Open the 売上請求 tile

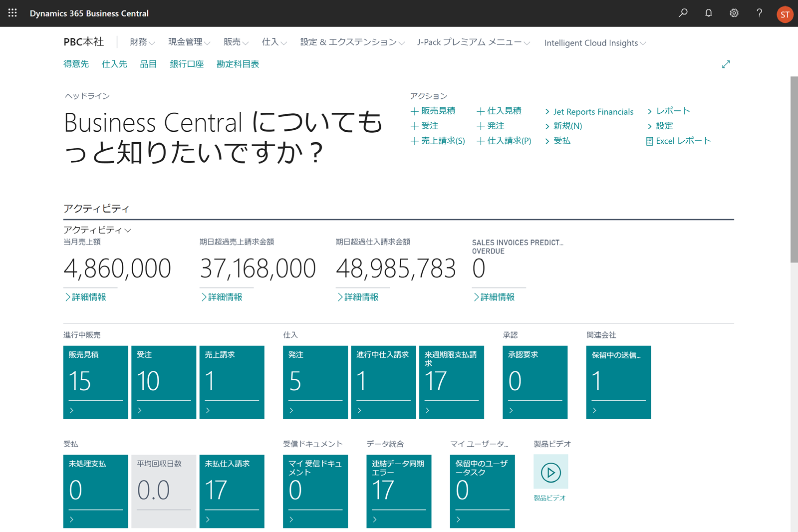tap(232, 382)
